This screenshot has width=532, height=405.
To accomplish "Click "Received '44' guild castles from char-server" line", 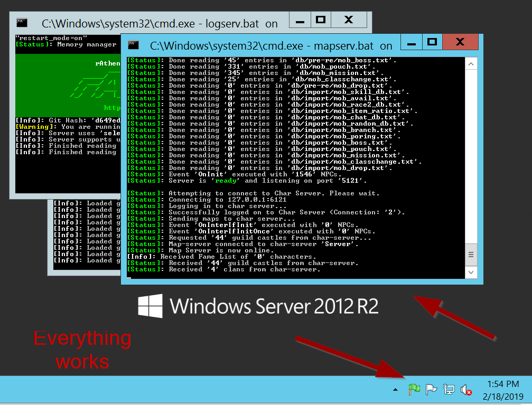I will (243, 263).
